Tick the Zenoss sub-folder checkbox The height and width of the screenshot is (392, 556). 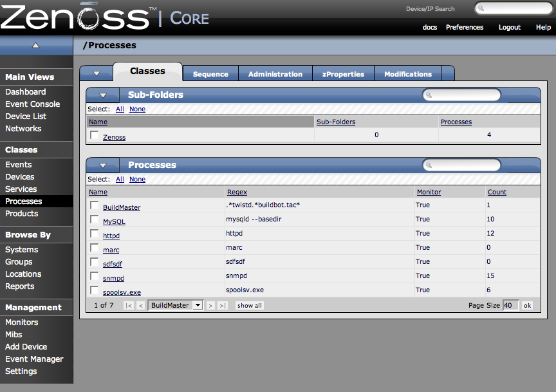[x=95, y=135]
